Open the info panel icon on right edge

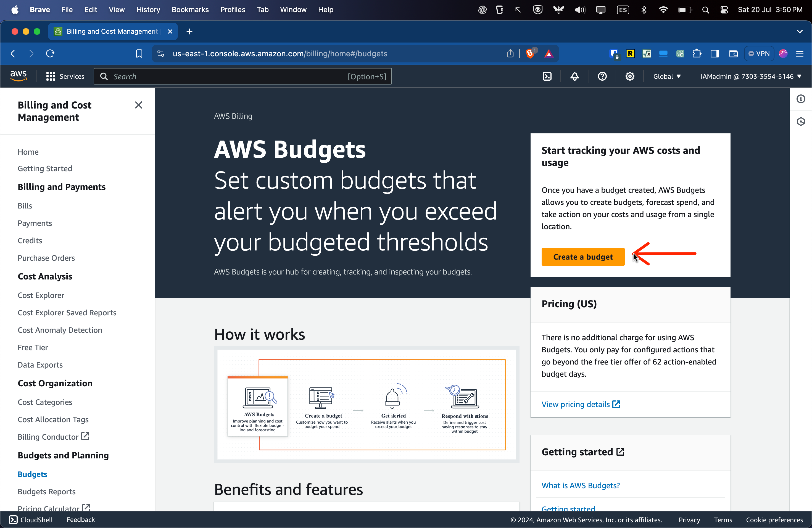801,99
